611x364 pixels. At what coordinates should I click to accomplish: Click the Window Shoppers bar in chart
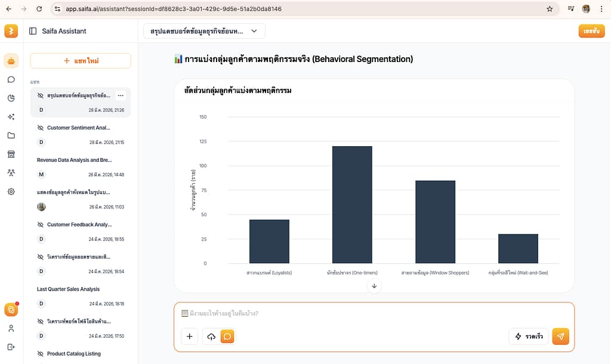(x=435, y=222)
